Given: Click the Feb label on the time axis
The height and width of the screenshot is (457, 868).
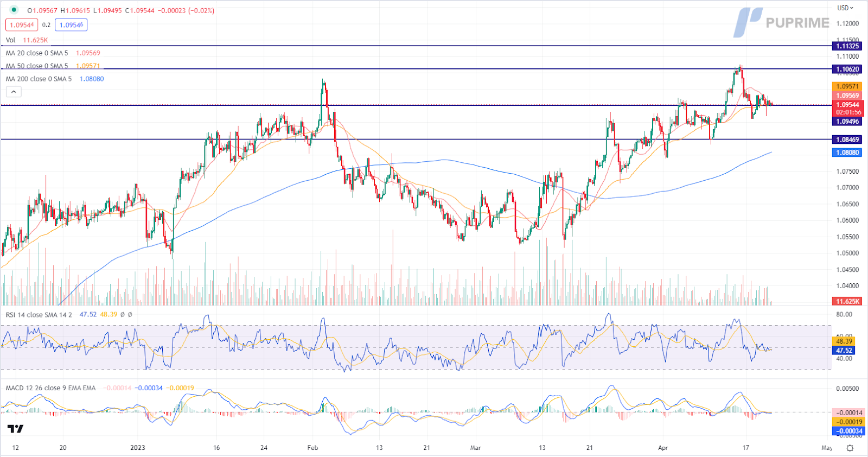Looking at the screenshot, I should 312,448.
